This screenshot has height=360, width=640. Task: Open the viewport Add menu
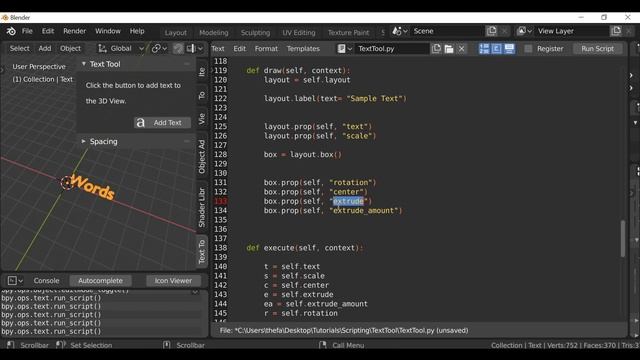tap(45, 49)
